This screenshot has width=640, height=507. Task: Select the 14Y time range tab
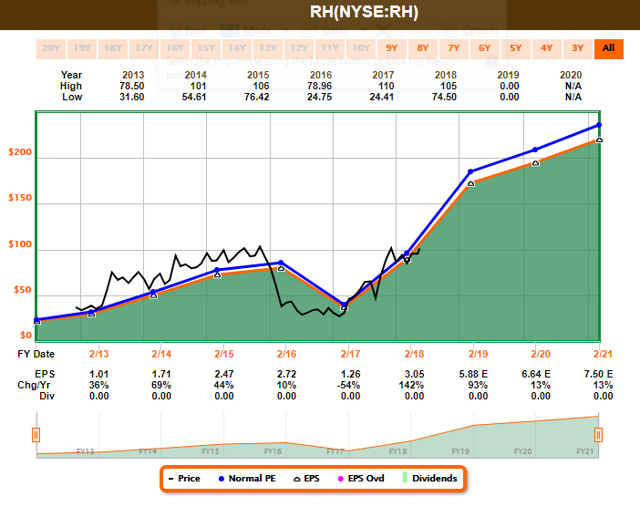[237, 49]
